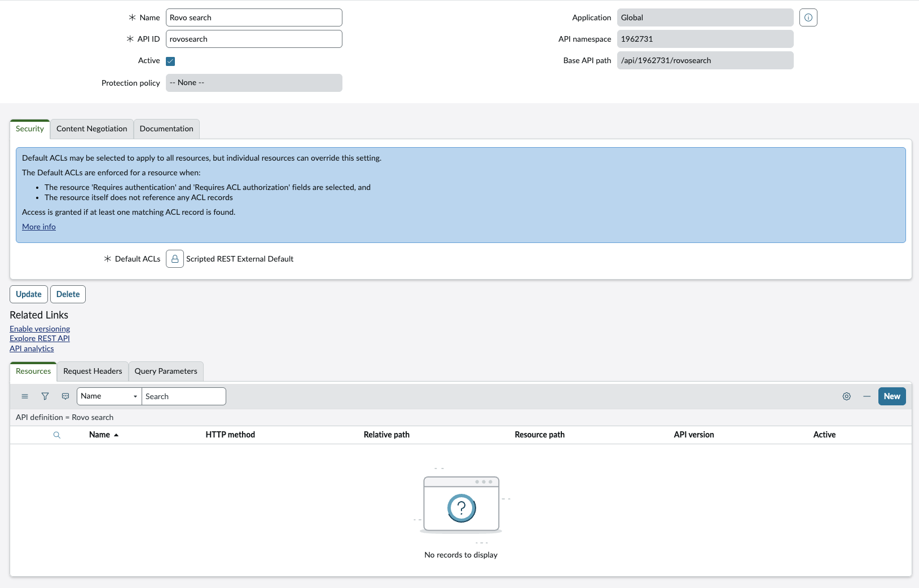Image resolution: width=919 pixels, height=588 pixels.
Task: Click into the Name input field
Action: [x=254, y=17]
